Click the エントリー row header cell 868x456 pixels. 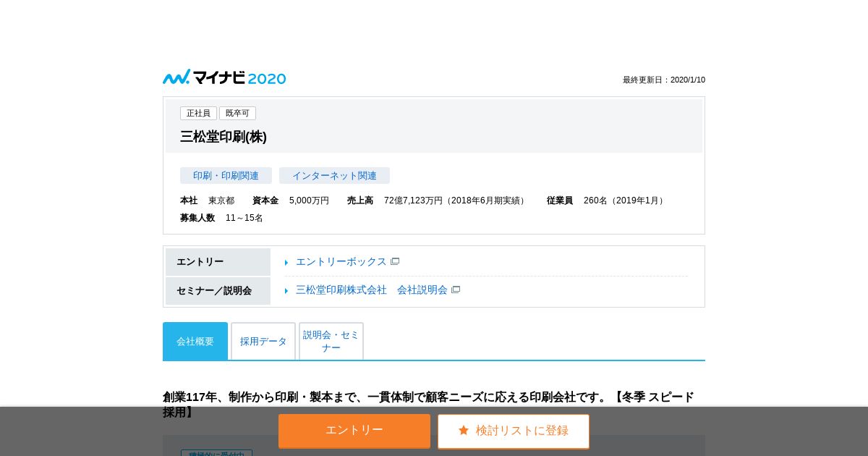click(218, 262)
